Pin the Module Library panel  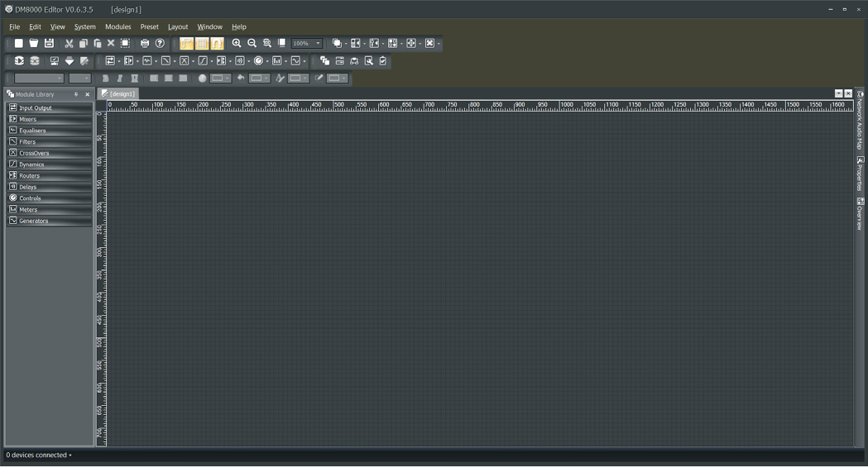click(76, 94)
